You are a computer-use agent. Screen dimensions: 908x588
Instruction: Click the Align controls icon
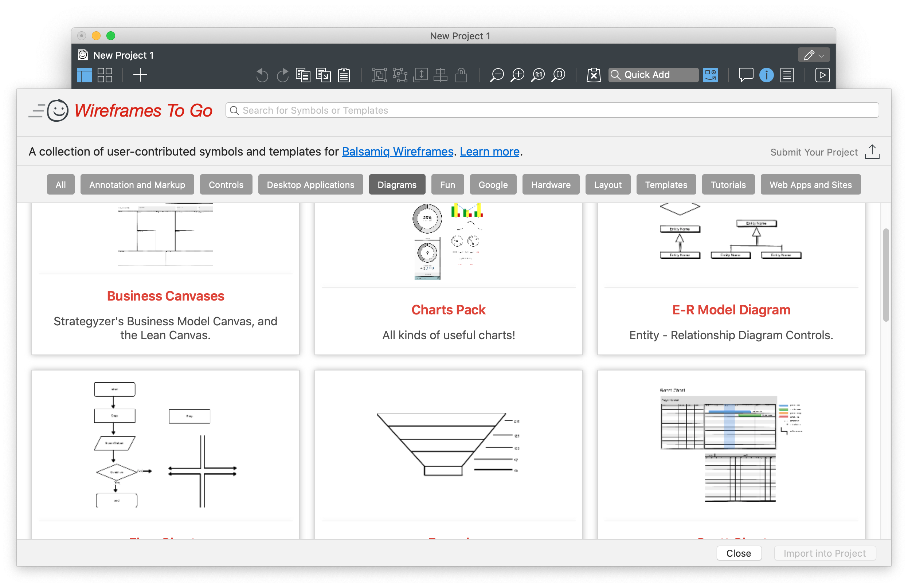[440, 75]
